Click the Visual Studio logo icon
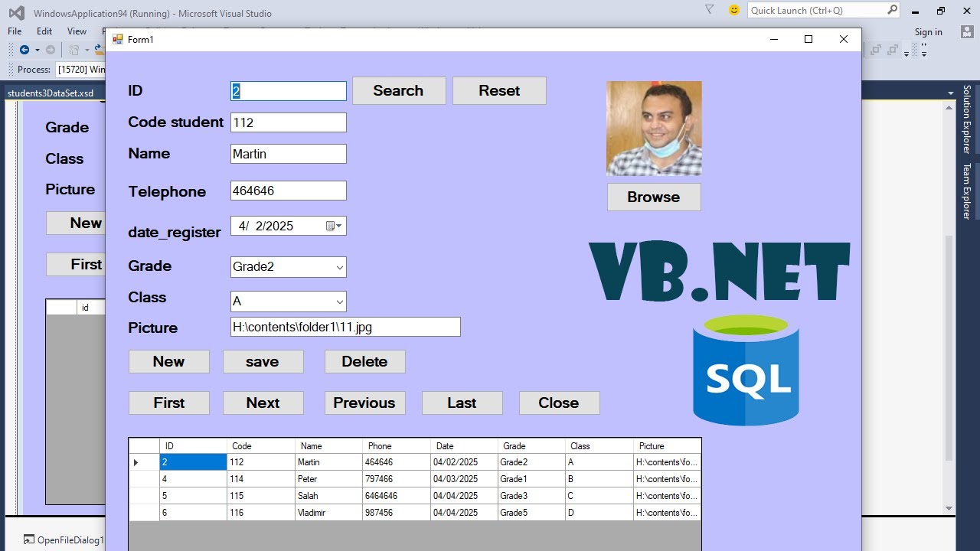 (x=16, y=12)
